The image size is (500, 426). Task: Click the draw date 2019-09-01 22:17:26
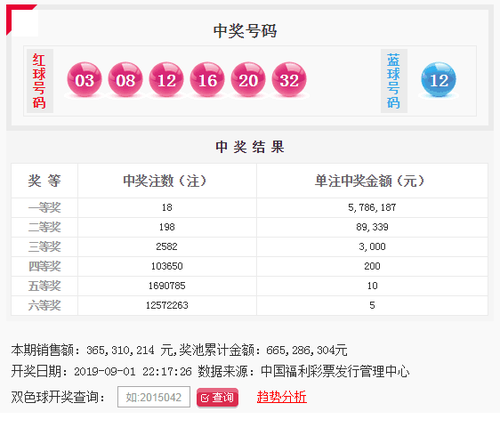pos(133,372)
